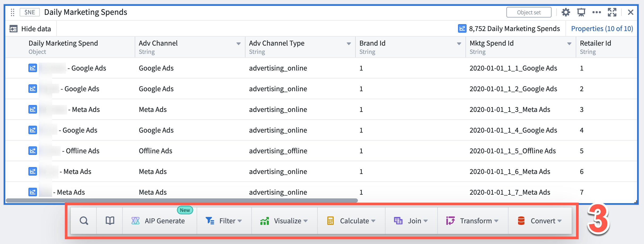Click cell 2020-01-01_1_4_Google Ads
644x244 pixels.
click(513, 130)
